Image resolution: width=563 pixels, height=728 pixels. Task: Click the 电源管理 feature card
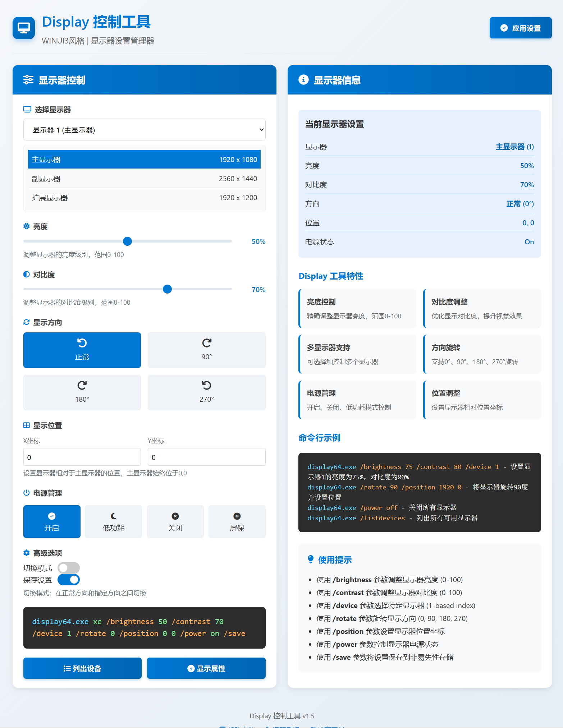pyautogui.click(x=357, y=400)
